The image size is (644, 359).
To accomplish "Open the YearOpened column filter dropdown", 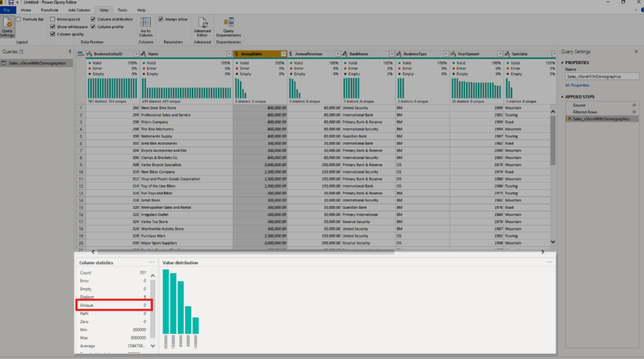I will click(x=500, y=55).
